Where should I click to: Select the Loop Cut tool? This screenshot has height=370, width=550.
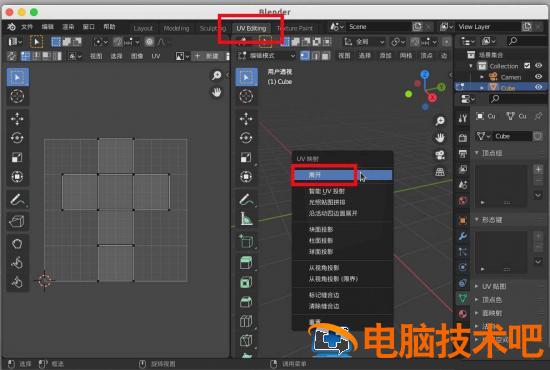(246, 321)
